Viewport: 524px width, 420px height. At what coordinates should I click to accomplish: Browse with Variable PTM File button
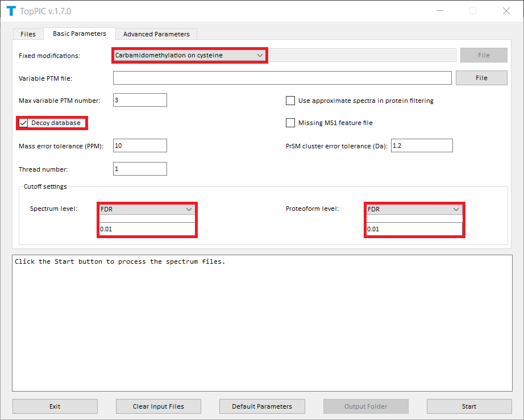point(481,78)
